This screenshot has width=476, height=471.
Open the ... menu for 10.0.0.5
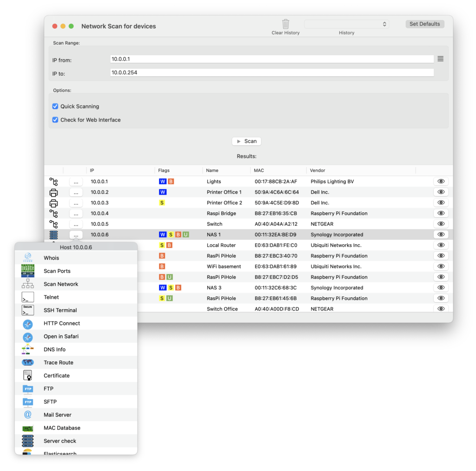(x=76, y=224)
